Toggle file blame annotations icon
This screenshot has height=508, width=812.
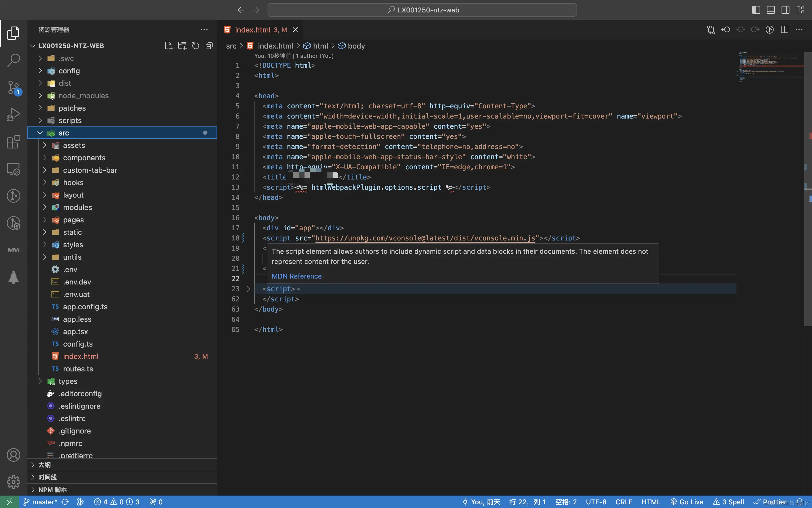click(770, 30)
